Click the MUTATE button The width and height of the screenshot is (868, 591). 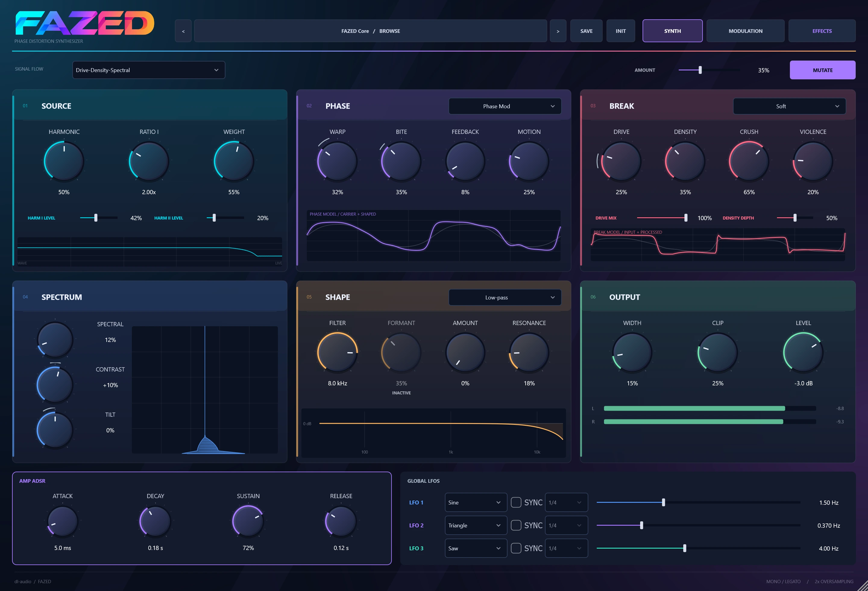(x=822, y=70)
